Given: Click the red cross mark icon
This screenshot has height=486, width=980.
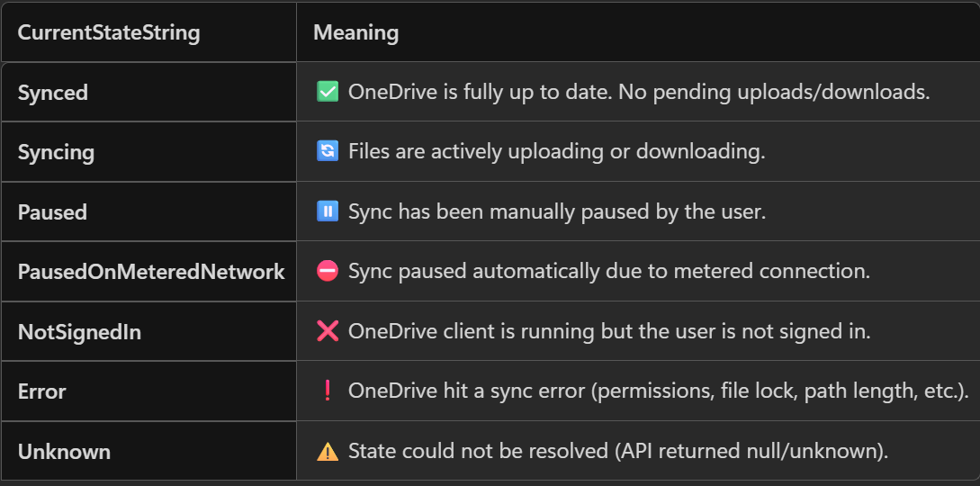Looking at the screenshot, I should coord(328,331).
